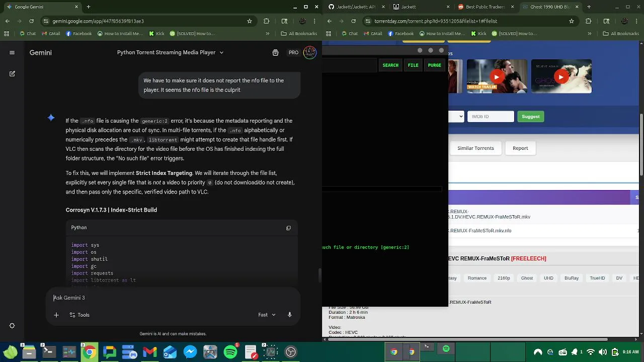Click the FREELEECH label link
Image resolution: width=644 pixels, height=362 pixels.
(x=528, y=258)
